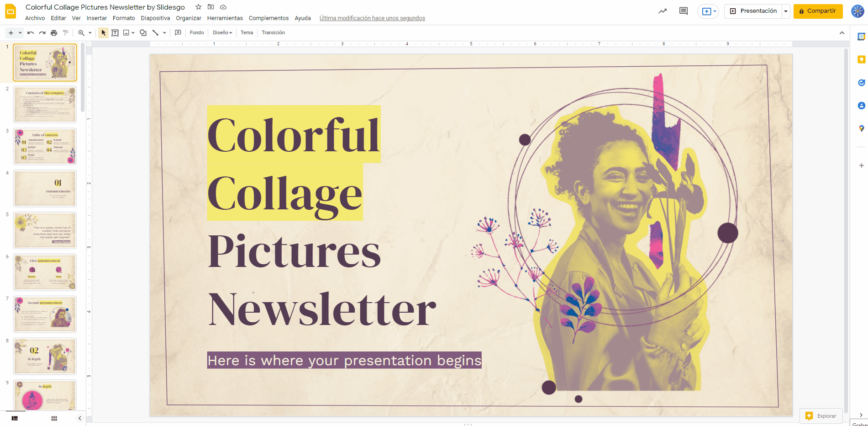Add a comment from toolbar
The width and height of the screenshot is (868, 426).
(x=178, y=33)
